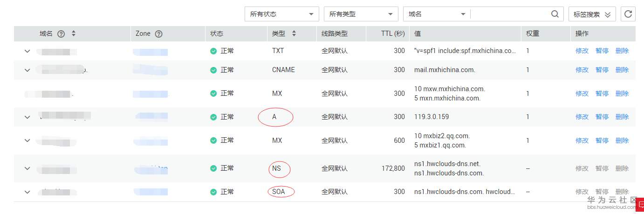Click green status icon on TXT row
Viewport: 644px width, 214px height.
(213, 51)
